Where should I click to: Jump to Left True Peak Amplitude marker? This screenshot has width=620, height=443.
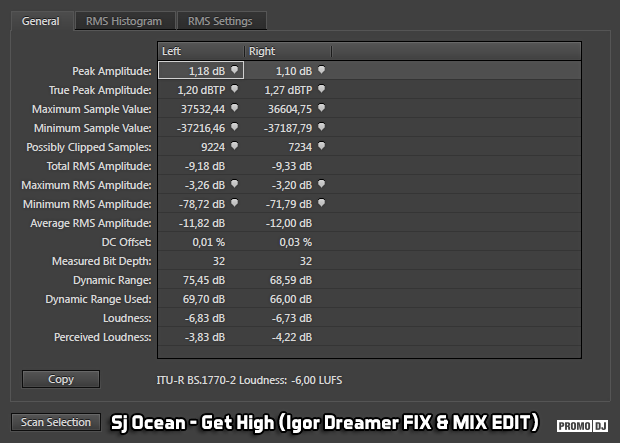click(234, 89)
